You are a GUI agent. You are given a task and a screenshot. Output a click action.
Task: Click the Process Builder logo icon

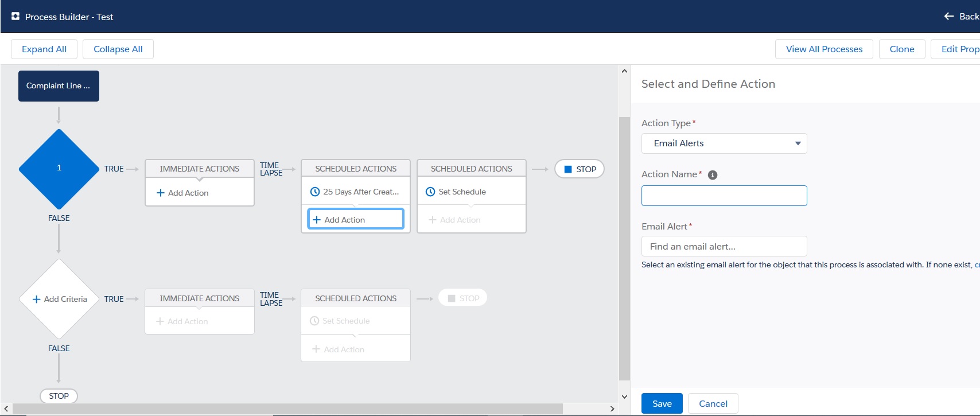[15, 17]
